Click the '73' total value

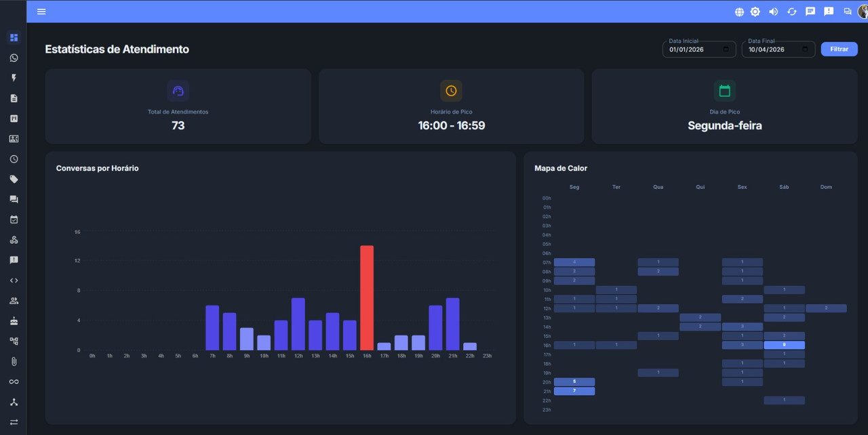tap(178, 125)
